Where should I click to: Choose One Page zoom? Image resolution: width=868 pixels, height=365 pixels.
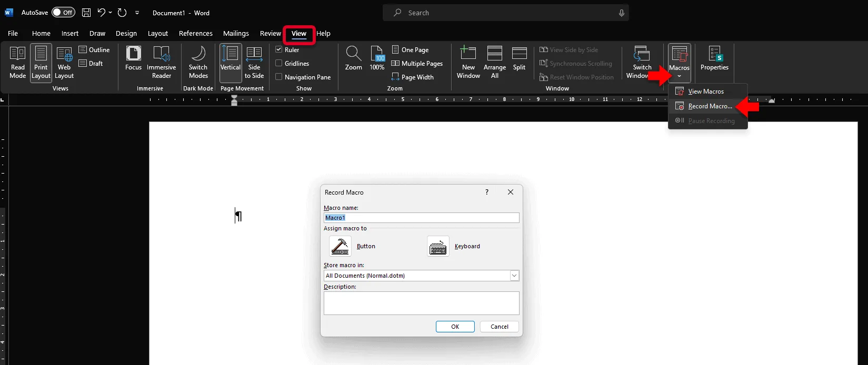pyautogui.click(x=410, y=49)
